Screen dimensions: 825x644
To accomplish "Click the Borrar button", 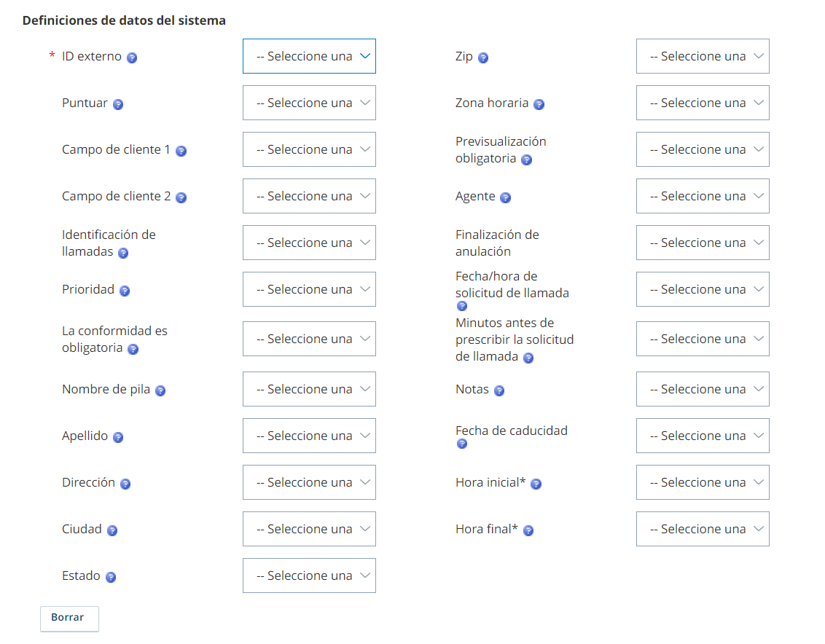I will click(69, 619).
